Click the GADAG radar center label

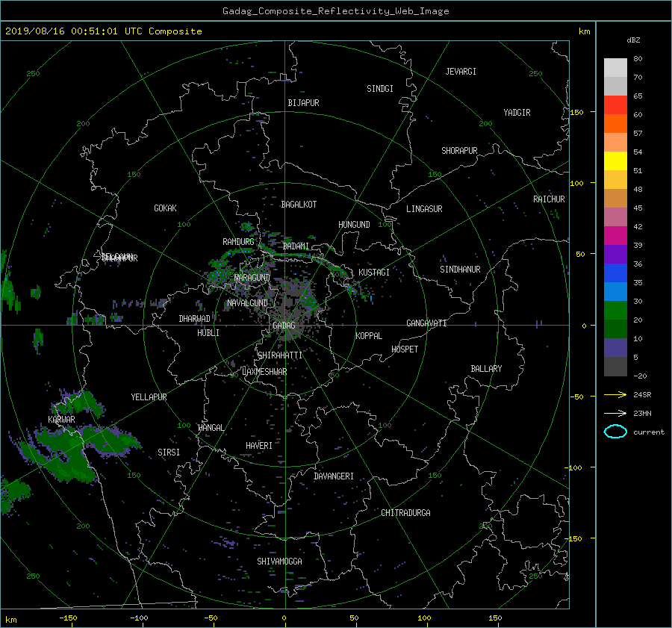tap(284, 326)
